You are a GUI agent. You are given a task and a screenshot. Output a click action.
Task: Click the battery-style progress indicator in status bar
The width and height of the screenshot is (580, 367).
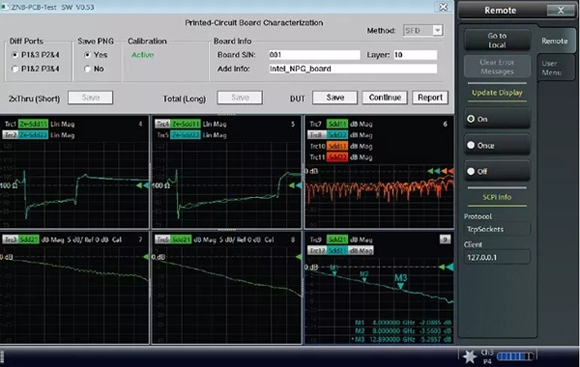click(515, 356)
